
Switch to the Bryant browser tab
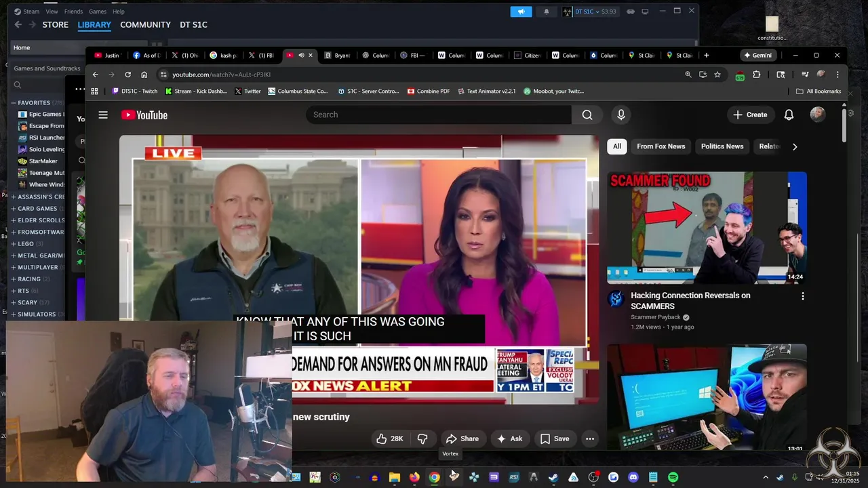pos(336,55)
